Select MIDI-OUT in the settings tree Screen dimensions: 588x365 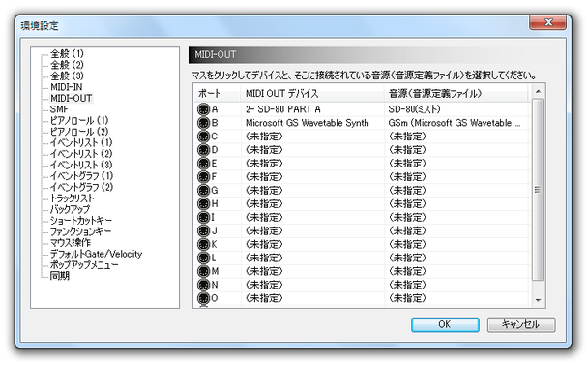tap(71, 99)
